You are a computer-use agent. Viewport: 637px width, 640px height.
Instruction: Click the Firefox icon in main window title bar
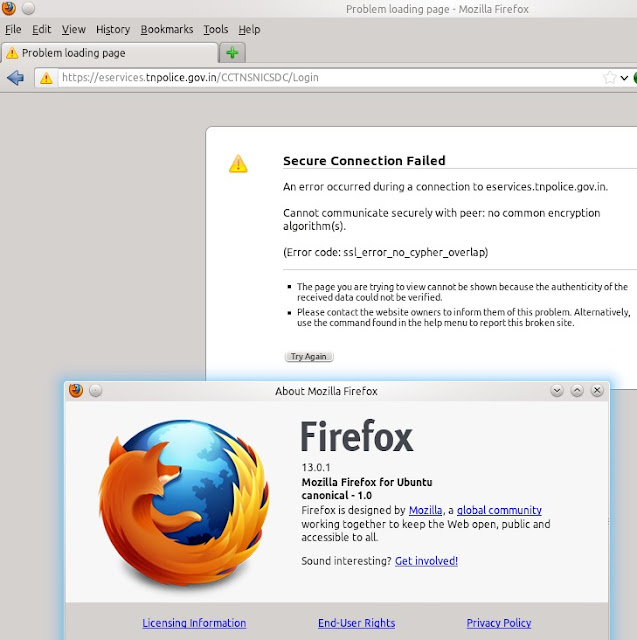click(8, 8)
